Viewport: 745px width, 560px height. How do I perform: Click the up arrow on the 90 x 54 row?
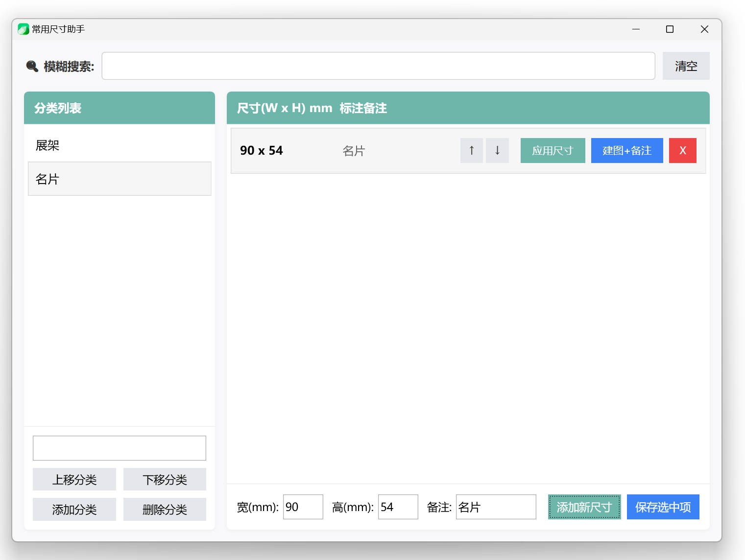click(471, 150)
